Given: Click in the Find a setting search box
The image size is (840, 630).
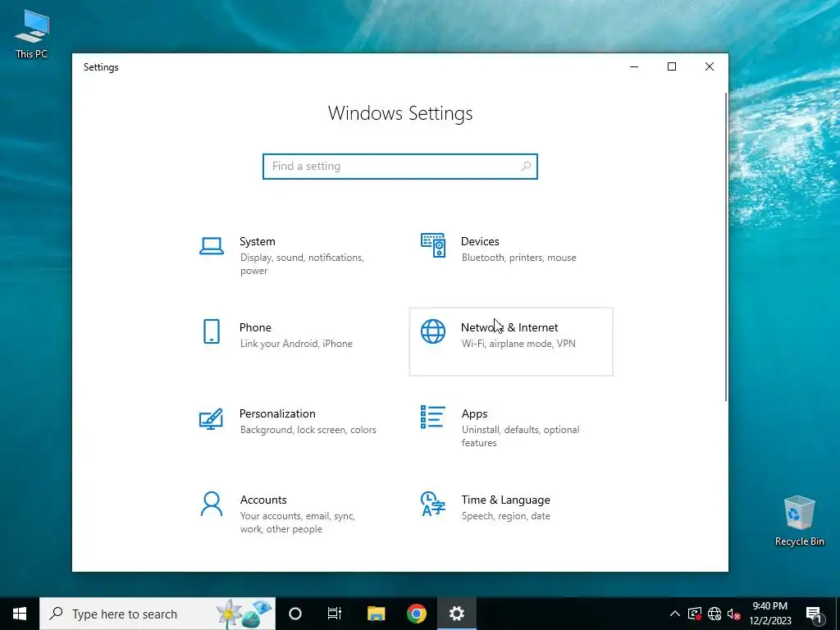Looking at the screenshot, I should coord(400,166).
